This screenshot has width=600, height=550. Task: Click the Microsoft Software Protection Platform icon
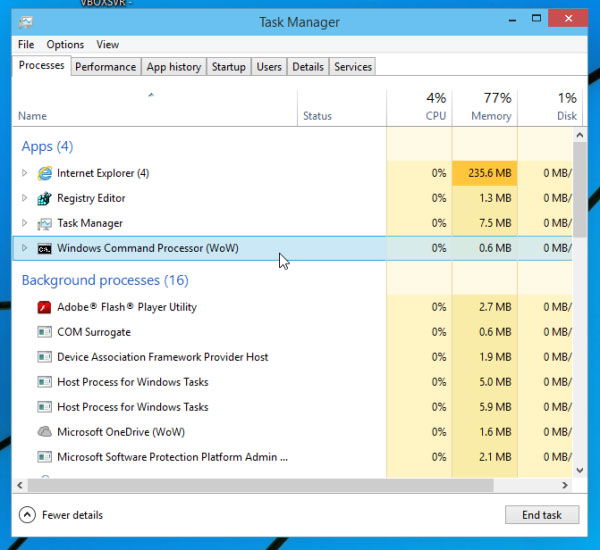[44, 457]
